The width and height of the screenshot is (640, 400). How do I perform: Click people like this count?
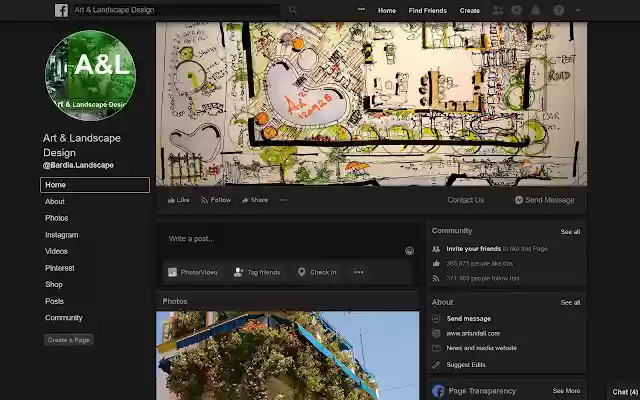point(479,264)
